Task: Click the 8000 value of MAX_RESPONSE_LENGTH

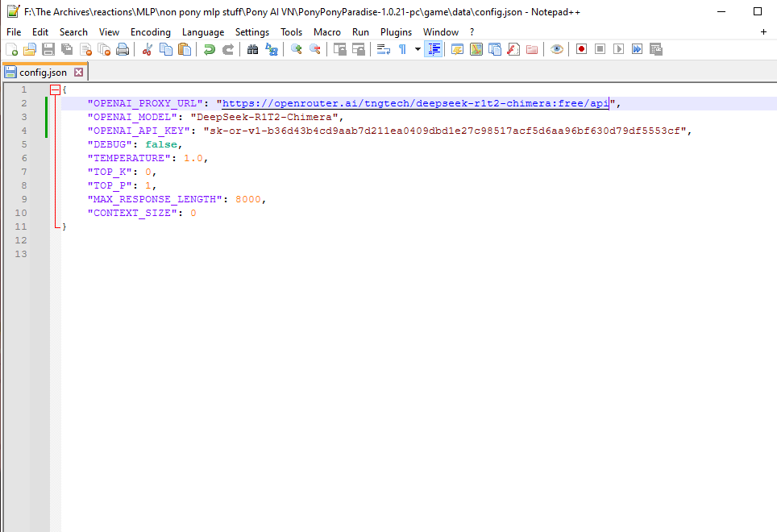Action: click(x=248, y=199)
